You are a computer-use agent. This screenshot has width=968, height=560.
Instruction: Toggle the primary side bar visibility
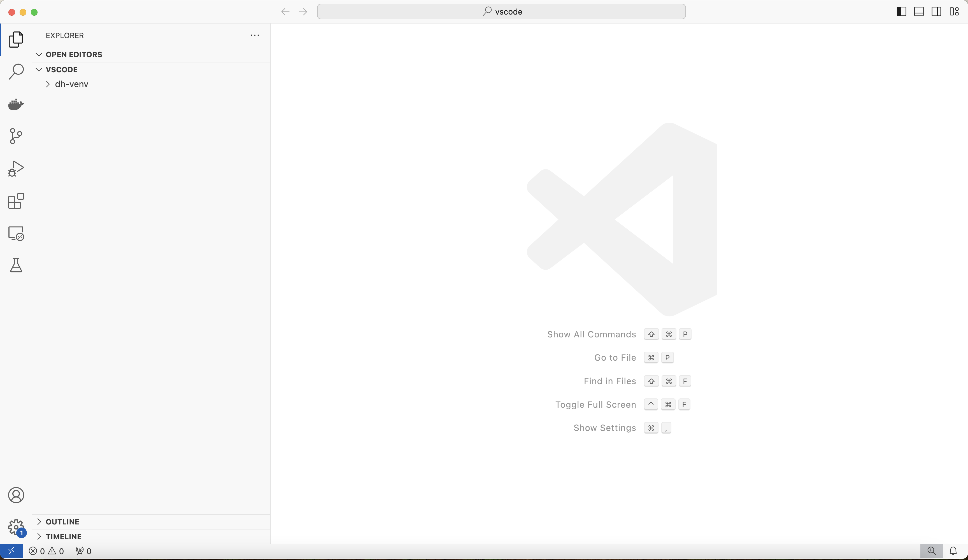(901, 11)
